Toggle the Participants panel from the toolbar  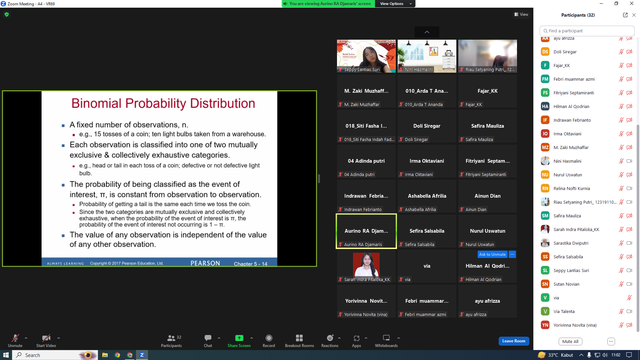click(171, 340)
